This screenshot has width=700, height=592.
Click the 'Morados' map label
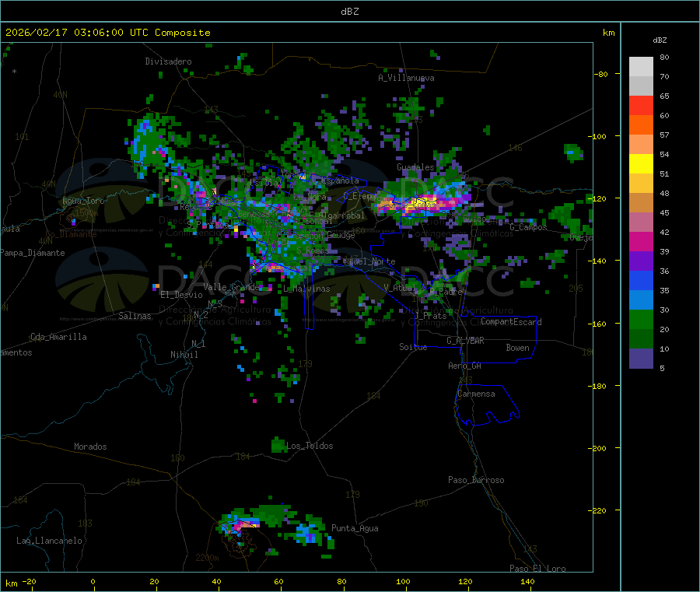tap(90, 447)
